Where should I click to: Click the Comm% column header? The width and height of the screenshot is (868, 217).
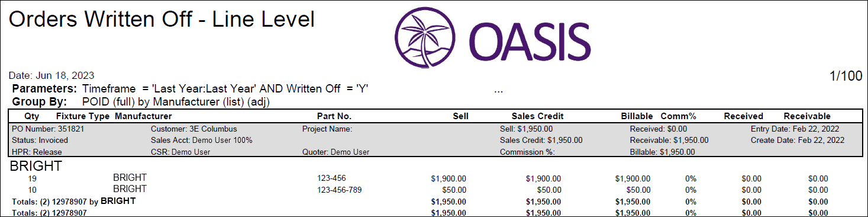tap(678, 116)
